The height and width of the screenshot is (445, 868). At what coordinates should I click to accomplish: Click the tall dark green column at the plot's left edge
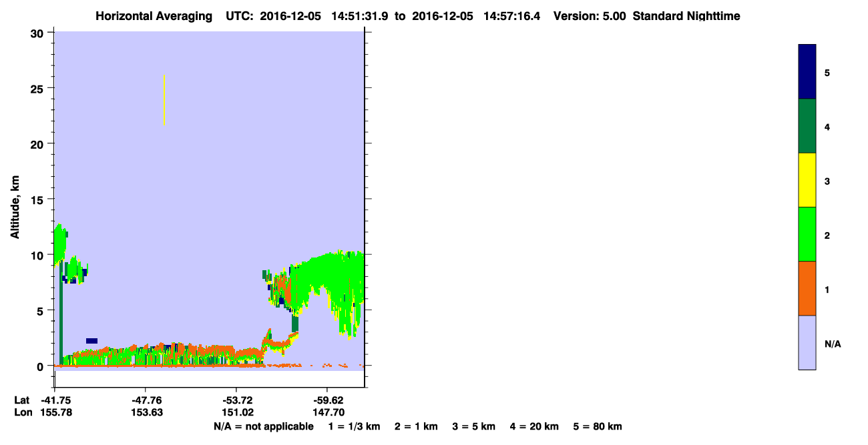click(x=61, y=314)
